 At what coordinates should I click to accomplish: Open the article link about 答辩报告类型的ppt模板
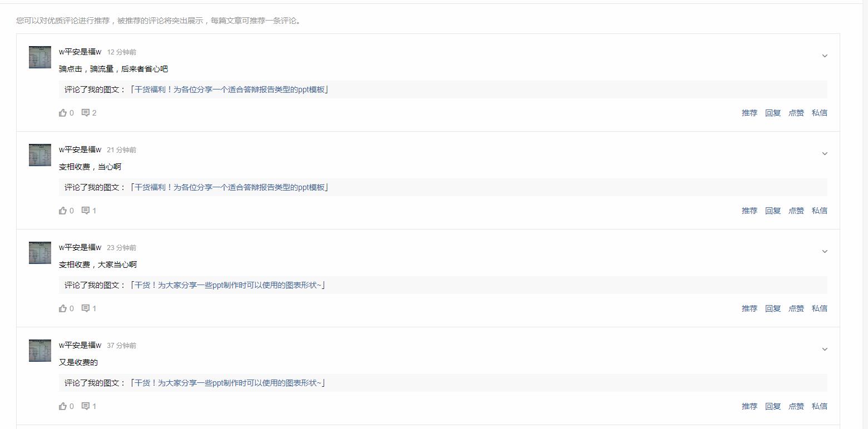pos(230,89)
